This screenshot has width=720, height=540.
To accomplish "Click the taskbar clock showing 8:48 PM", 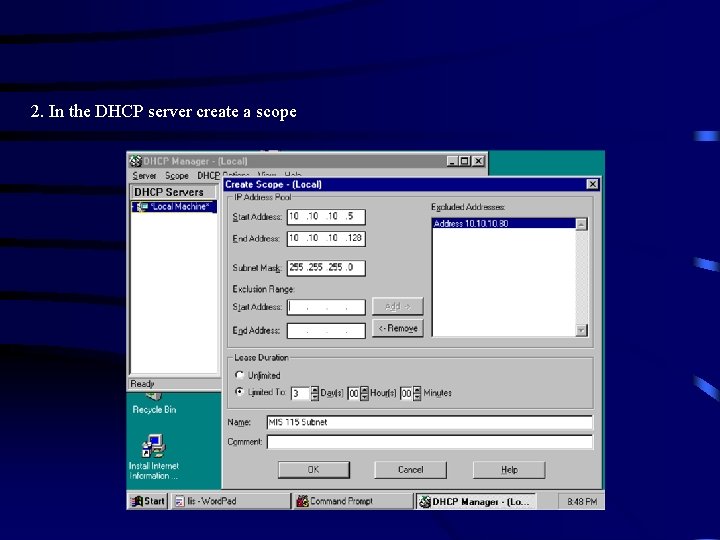I will [x=582, y=501].
